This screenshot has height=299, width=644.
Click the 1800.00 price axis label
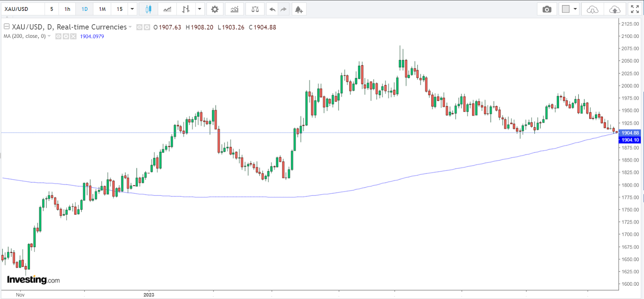[630, 185]
